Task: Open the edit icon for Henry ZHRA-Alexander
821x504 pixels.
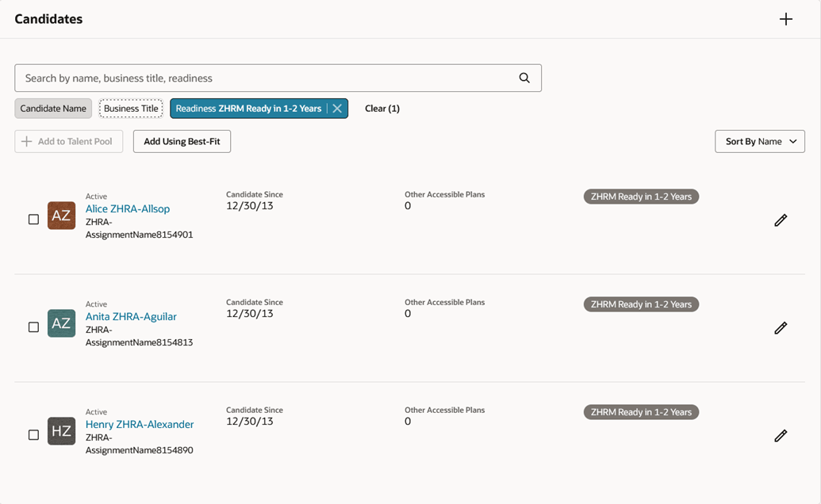Action: pyautogui.click(x=781, y=435)
